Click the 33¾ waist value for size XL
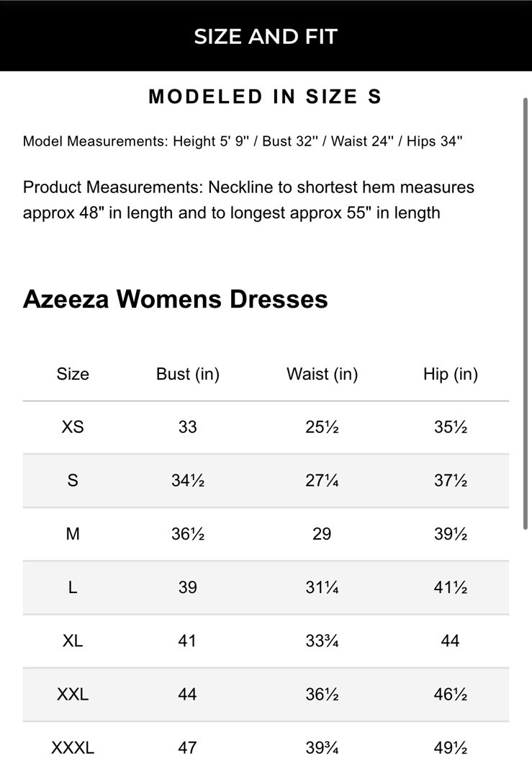 click(x=322, y=641)
